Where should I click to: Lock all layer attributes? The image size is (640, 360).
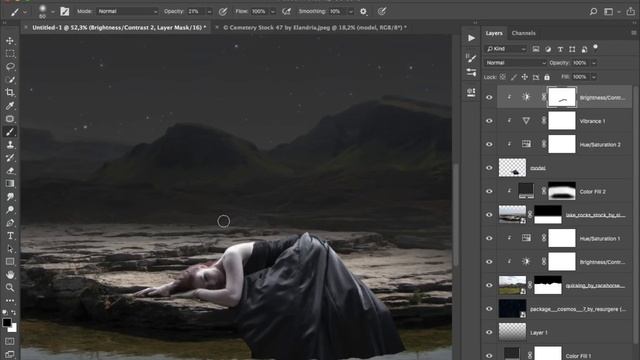tap(547, 77)
